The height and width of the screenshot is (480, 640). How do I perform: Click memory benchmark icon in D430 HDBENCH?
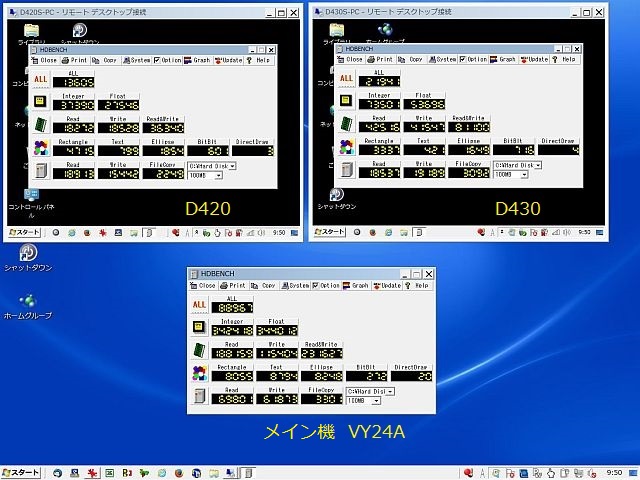346,124
